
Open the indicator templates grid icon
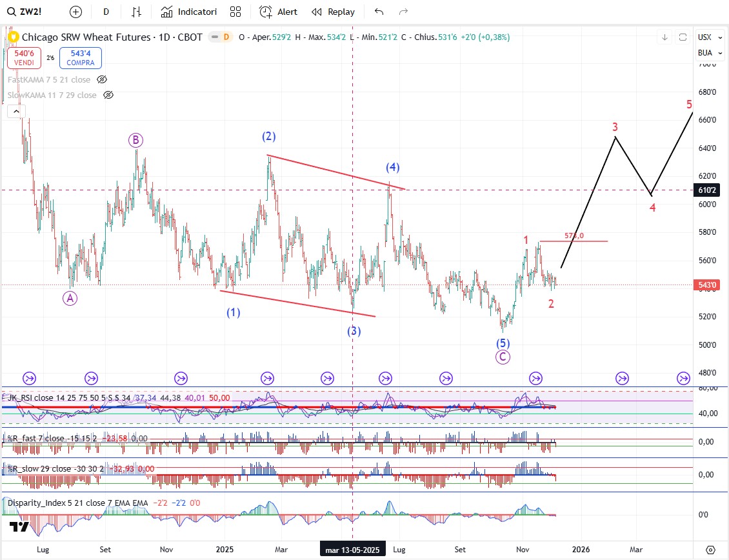click(x=235, y=12)
